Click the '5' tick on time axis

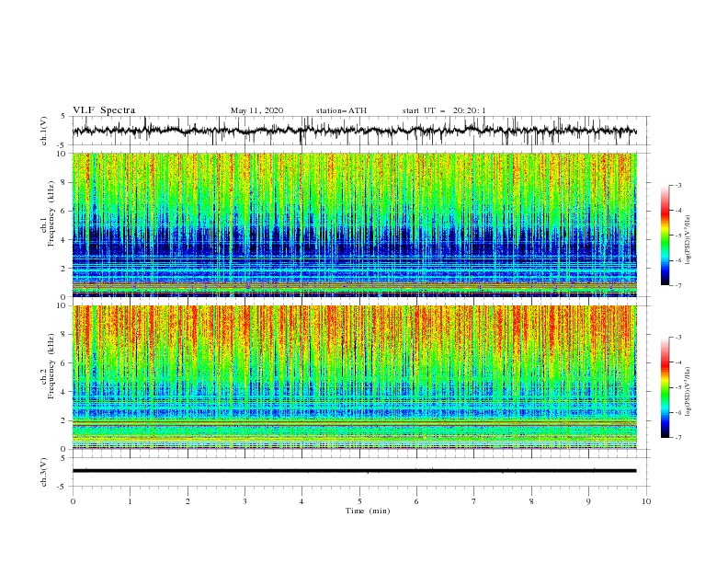(359, 501)
